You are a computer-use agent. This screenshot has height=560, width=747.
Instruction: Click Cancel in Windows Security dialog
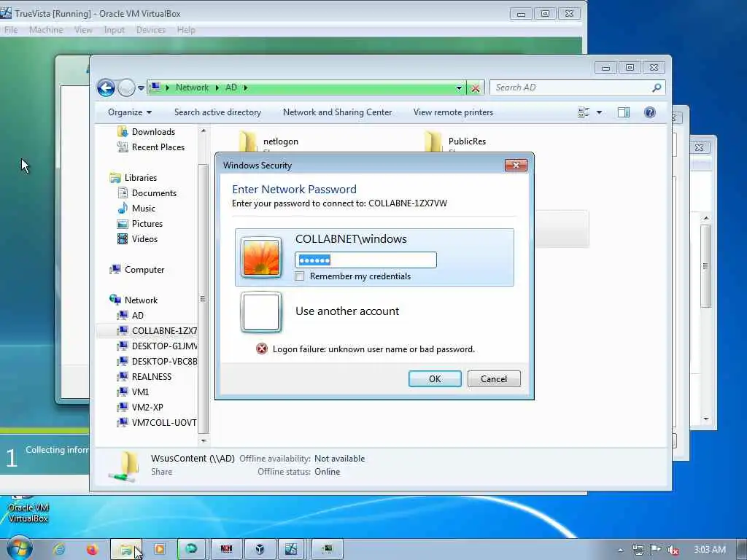pos(494,379)
